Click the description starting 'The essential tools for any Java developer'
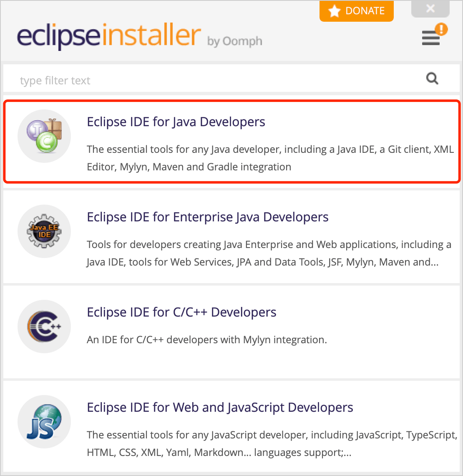 (270, 158)
